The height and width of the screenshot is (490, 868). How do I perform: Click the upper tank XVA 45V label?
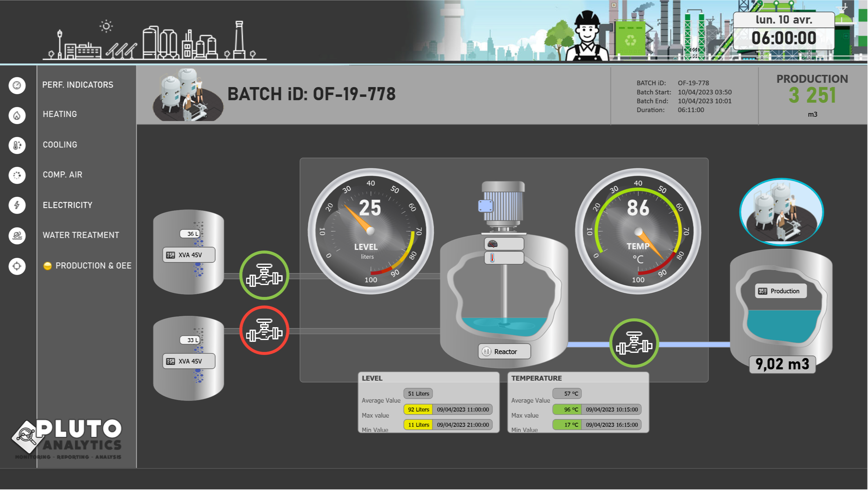(189, 255)
